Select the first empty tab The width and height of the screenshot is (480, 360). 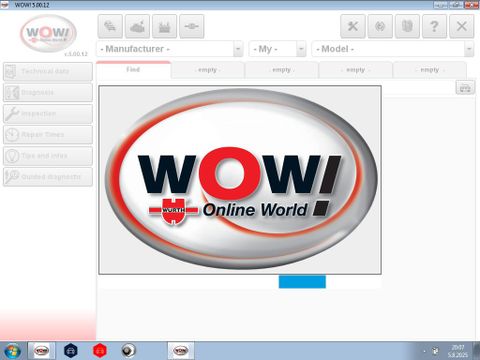click(208, 70)
